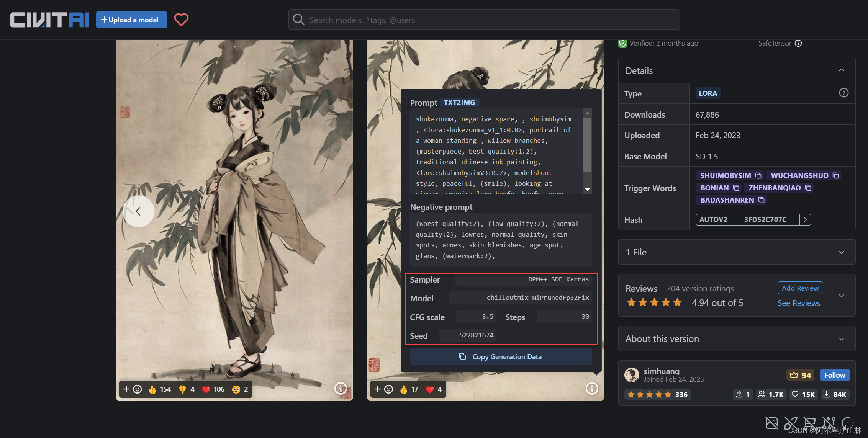Click thumbs up reaction with 154
This screenshot has width=868, height=438.
(x=160, y=389)
